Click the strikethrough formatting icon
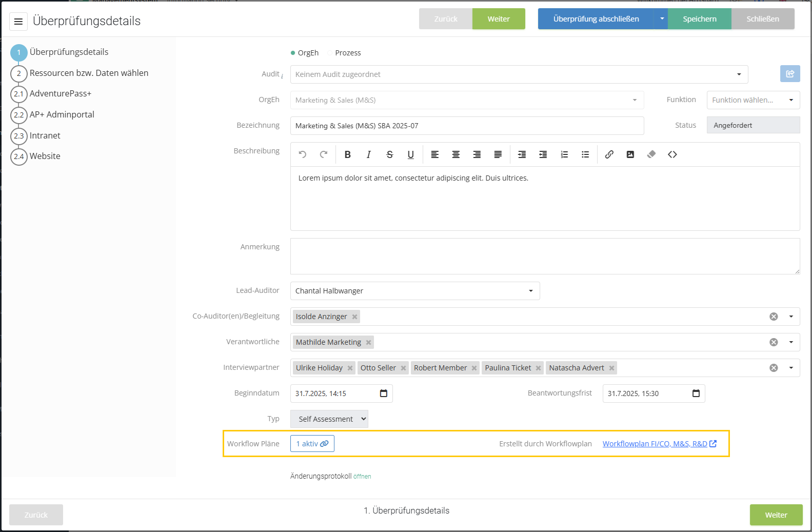The width and height of the screenshot is (812, 532). tap(389, 154)
